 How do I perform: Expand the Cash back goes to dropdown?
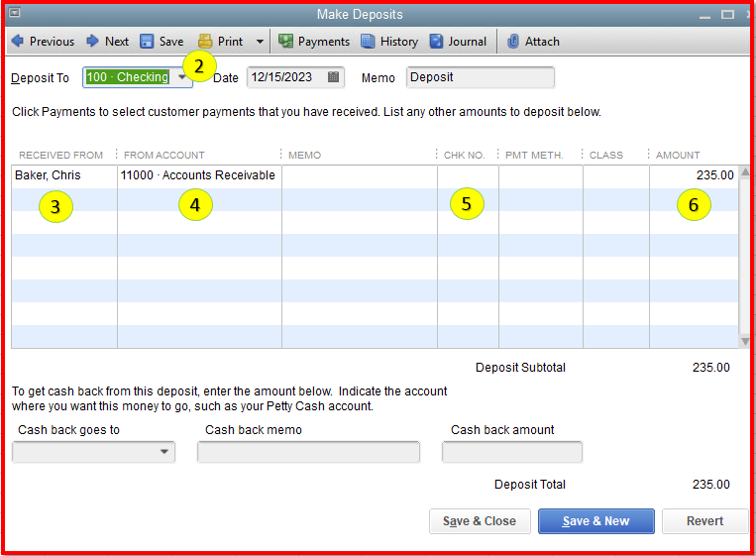pos(164,452)
